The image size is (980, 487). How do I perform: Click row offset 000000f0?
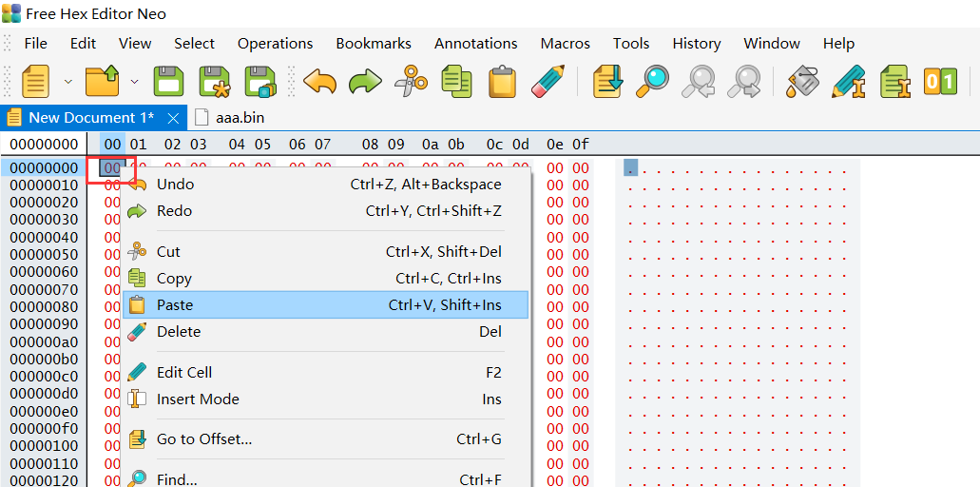[44, 428]
